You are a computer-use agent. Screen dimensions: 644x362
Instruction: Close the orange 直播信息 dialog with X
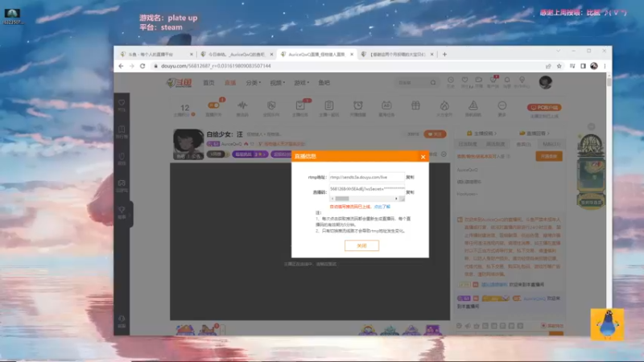pyautogui.click(x=423, y=157)
